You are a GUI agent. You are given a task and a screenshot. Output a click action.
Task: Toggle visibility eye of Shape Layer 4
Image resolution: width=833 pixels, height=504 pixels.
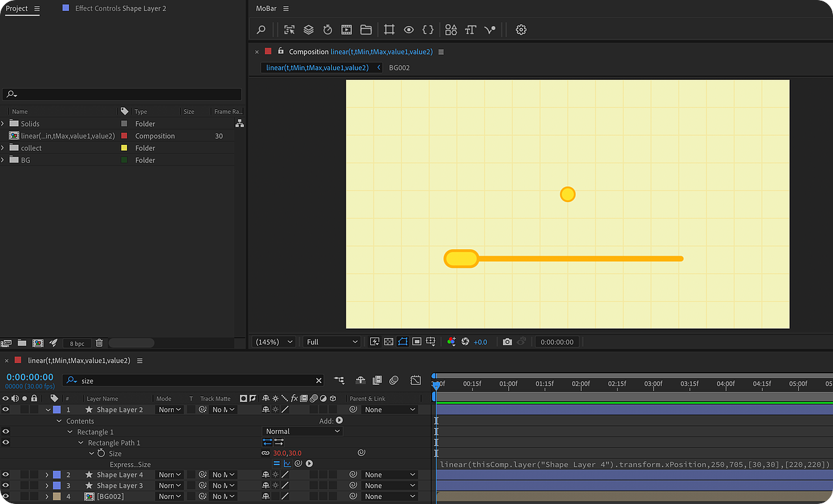pos(6,475)
